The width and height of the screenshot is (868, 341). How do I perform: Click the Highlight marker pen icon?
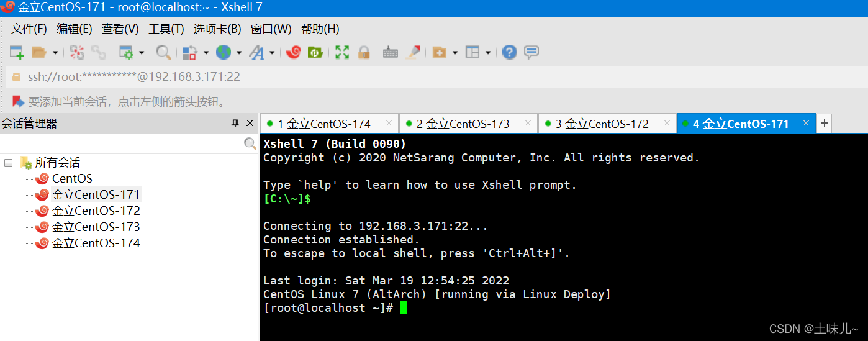pos(412,53)
